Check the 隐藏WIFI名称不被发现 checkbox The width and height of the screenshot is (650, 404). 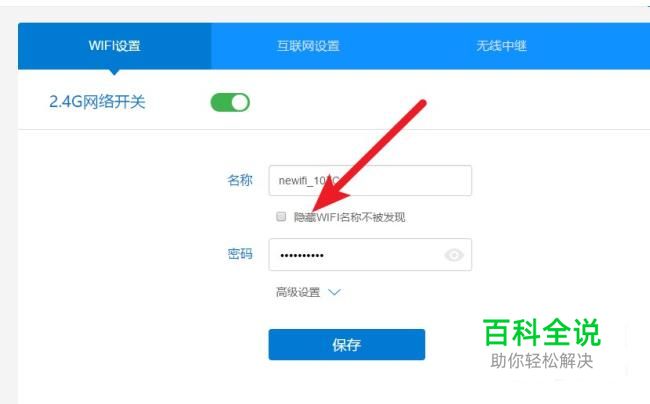click(x=281, y=216)
